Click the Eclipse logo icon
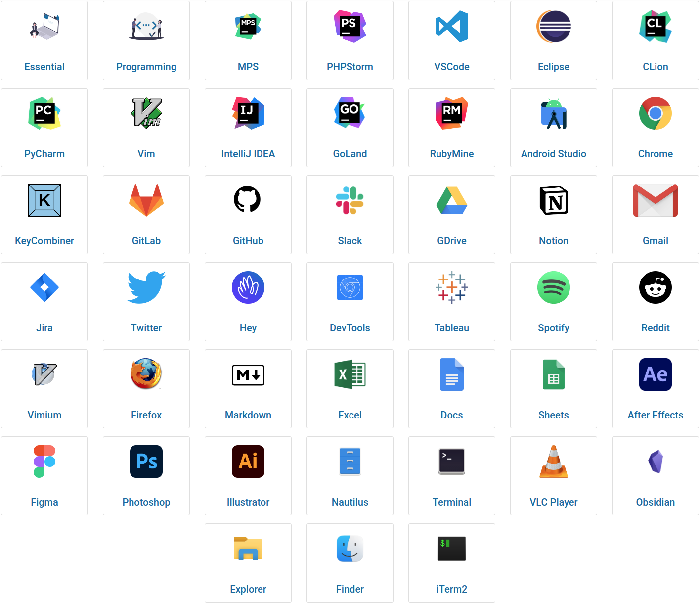The height and width of the screenshot is (604, 700). click(554, 26)
